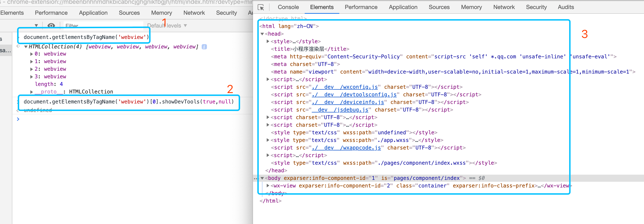
Task: Open the context dropdown arrow beside eye icon
Action: 37,25
